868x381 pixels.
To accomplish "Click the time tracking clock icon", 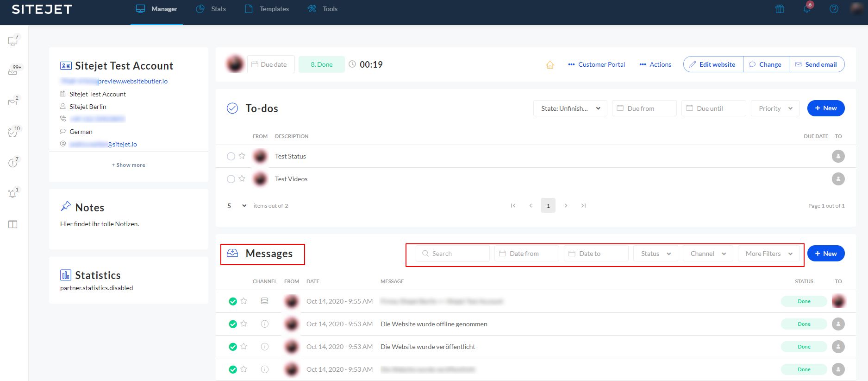I will tap(352, 64).
